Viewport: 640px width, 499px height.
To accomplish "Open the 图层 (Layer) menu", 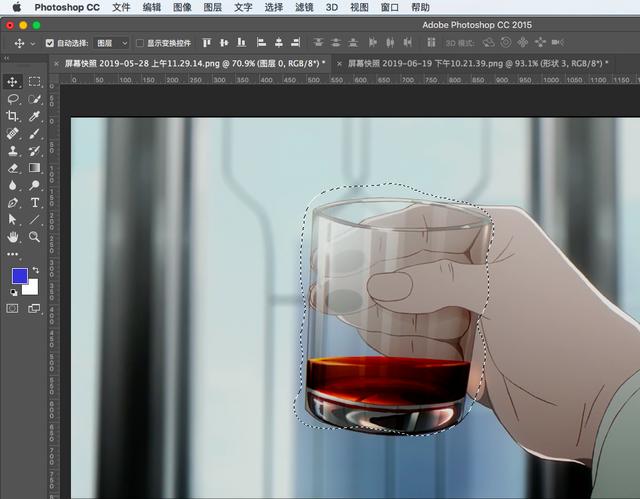I will click(x=213, y=7).
